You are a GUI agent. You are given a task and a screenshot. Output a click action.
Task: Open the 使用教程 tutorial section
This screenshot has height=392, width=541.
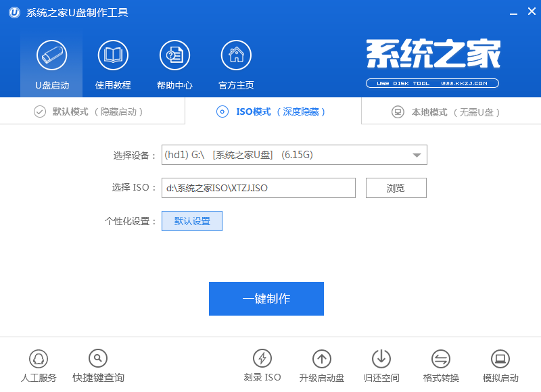[112, 63]
